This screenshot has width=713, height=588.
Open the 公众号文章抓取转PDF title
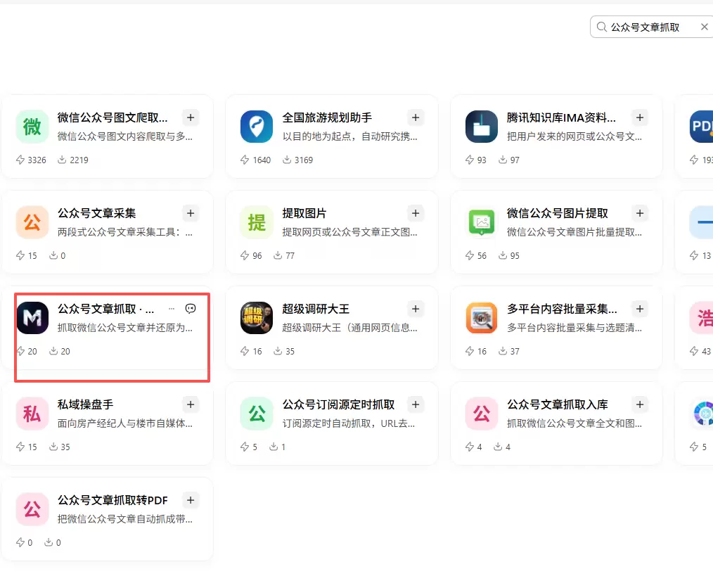pyautogui.click(x=113, y=501)
